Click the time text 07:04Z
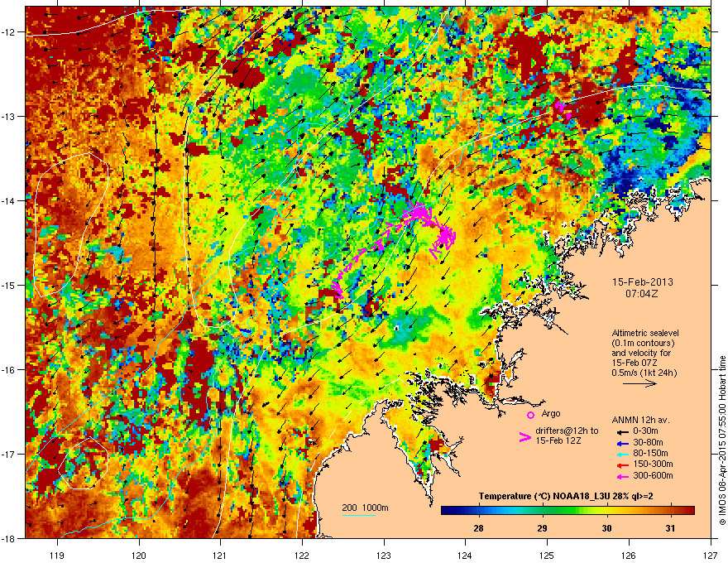Viewport: 728px width, 563px height. tap(642, 294)
